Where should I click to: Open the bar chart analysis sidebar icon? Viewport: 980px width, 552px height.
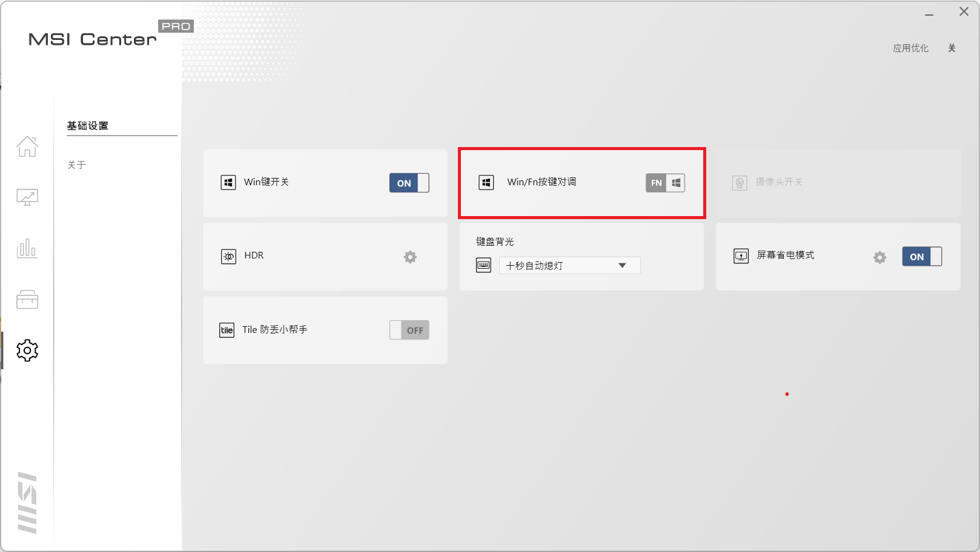[x=27, y=248]
